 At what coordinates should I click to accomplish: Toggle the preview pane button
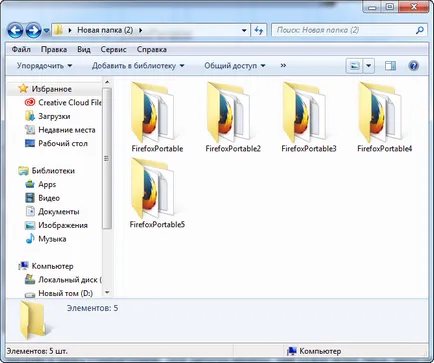point(390,66)
